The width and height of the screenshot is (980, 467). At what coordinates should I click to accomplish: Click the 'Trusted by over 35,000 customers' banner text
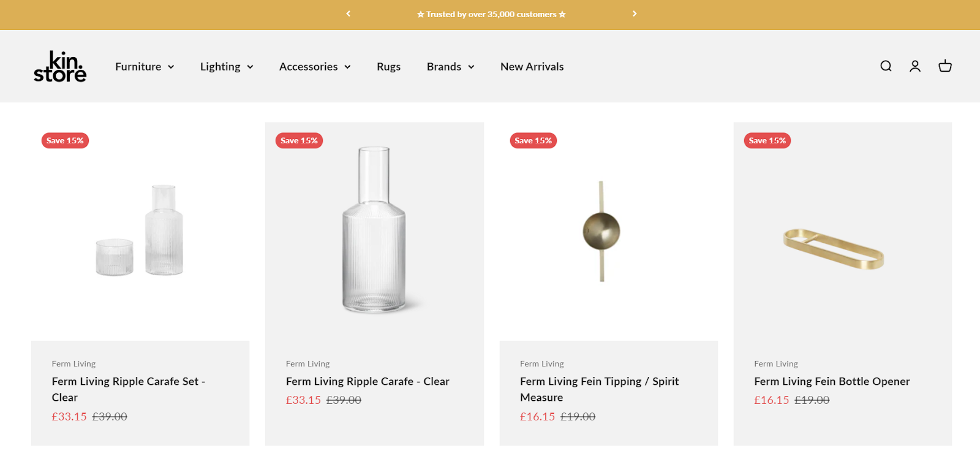[491, 13]
